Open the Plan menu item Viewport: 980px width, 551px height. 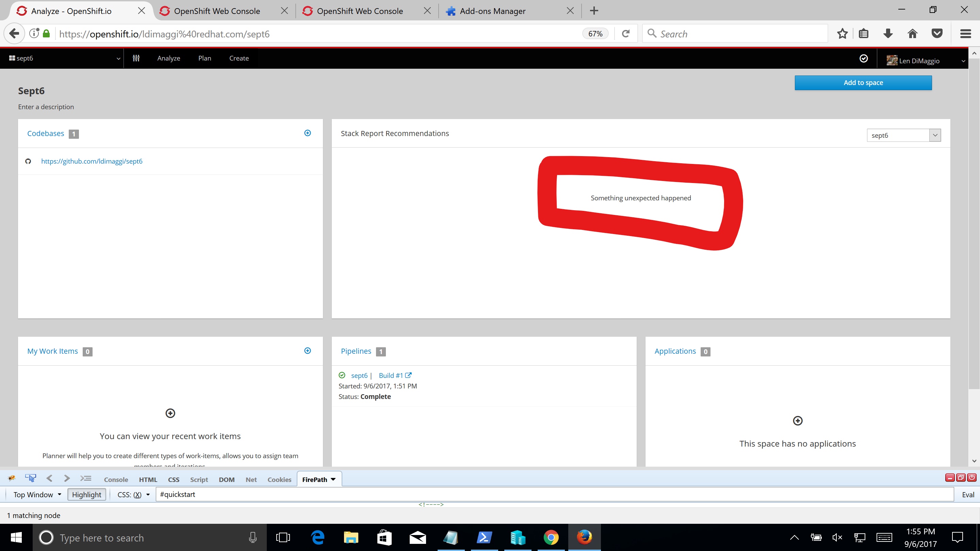204,58
